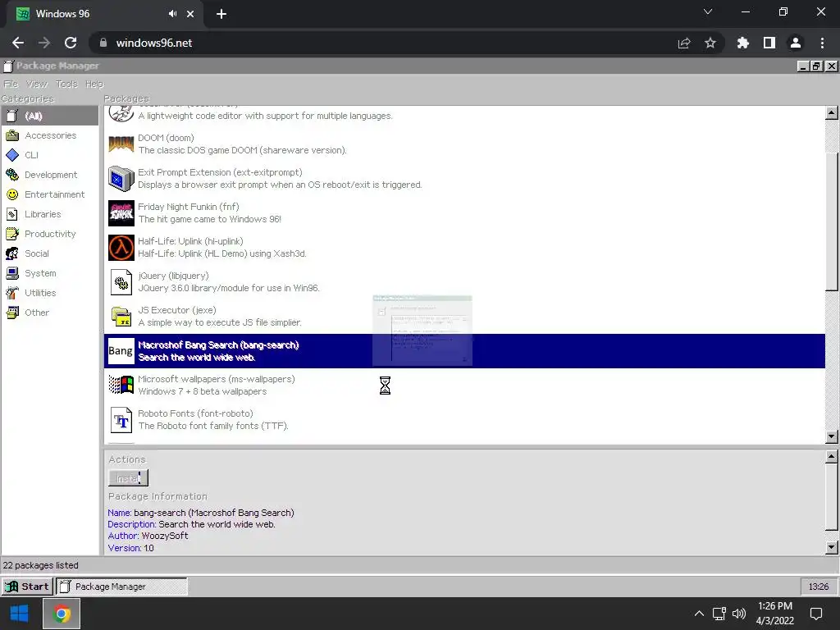Open a new Chrome tab

pyautogui.click(x=221, y=14)
